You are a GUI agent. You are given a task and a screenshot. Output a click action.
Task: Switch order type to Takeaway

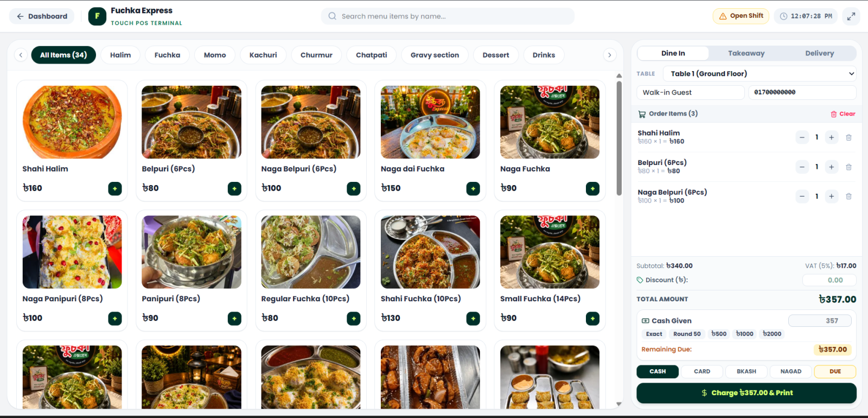click(746, 53)
